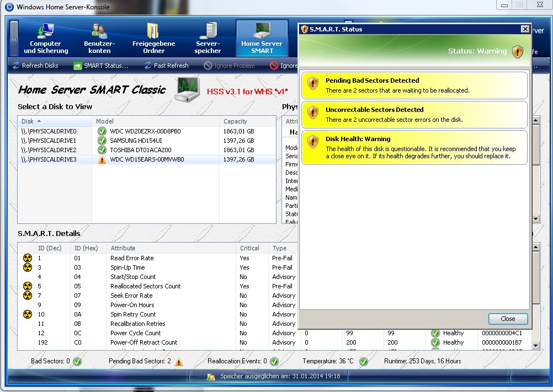Click the warning triangle icon for WDC WD15EARS

102,159
